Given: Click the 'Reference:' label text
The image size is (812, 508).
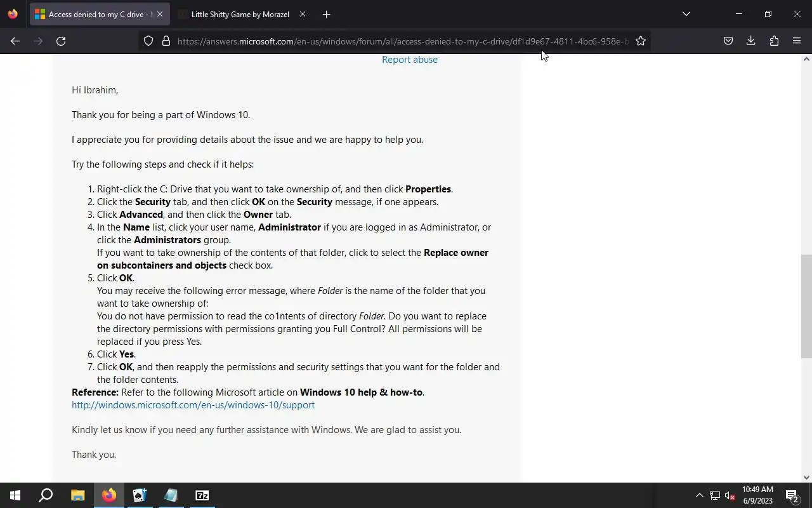Looking at the screenshot, I should [x=95, y=392].
